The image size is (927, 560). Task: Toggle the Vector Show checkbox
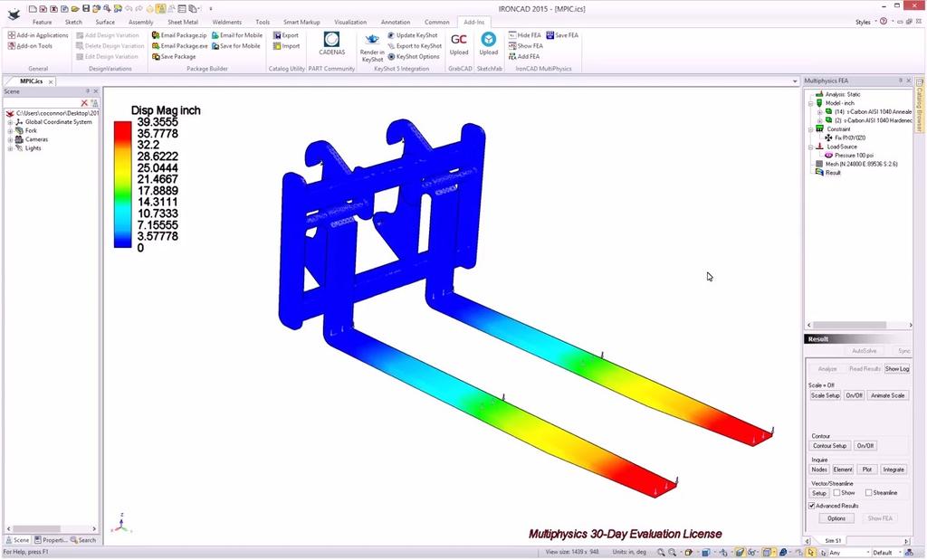836,493
